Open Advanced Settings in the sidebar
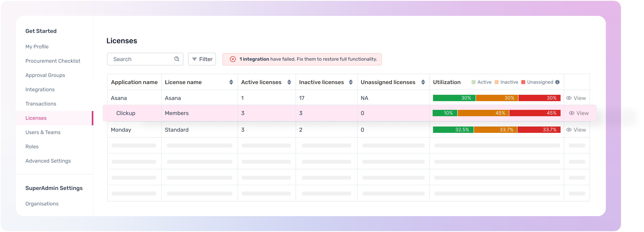The image size is (644, 232). [x=48, y=161]
